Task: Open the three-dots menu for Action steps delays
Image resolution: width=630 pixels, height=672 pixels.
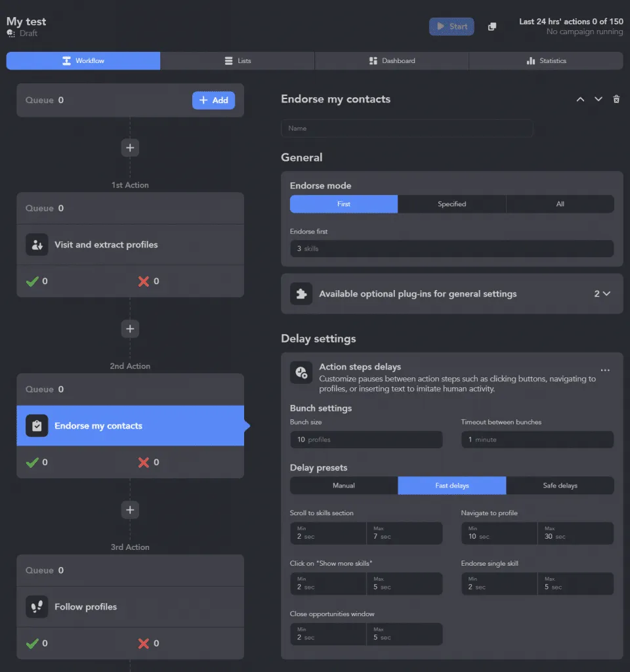Action: tap(605, 370)
